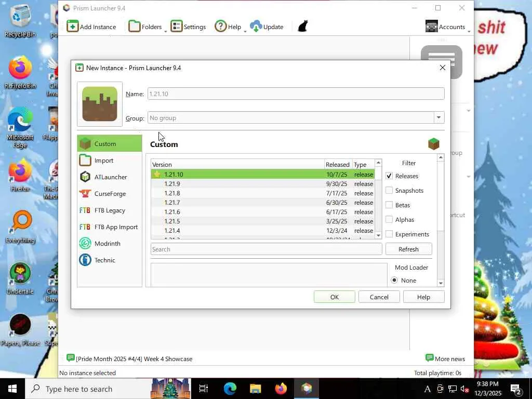Viewport: 532px width, 399px height.
Task: Select version 1.21.6 row
Action: (263, 212)
